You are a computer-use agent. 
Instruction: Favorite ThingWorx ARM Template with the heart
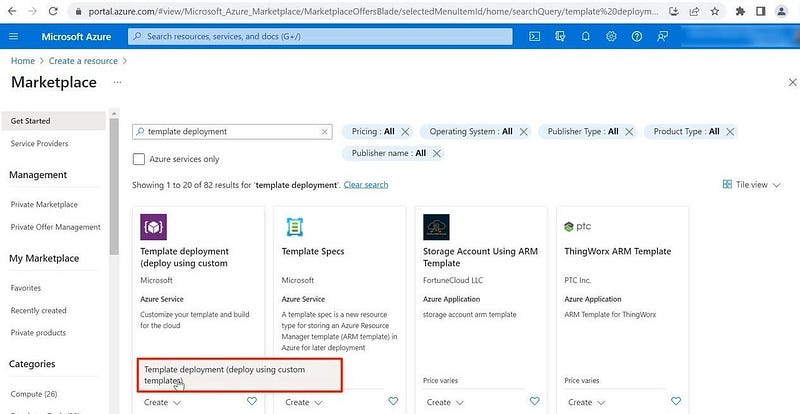click(x=676, y=401)
